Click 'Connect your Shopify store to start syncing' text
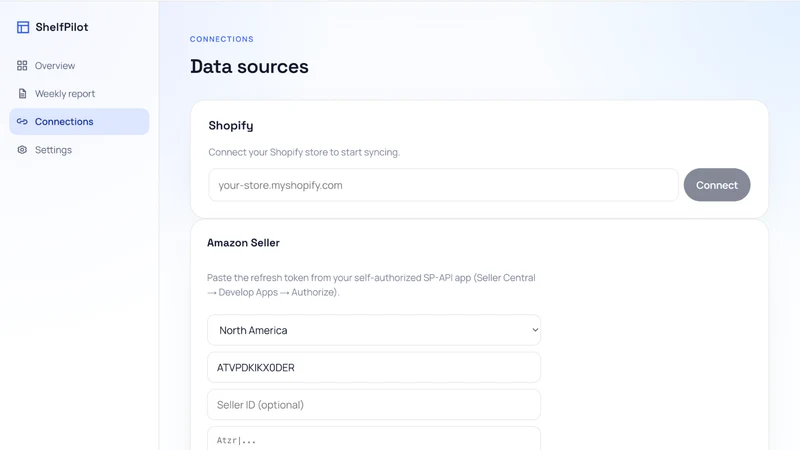 pos(304,152)
